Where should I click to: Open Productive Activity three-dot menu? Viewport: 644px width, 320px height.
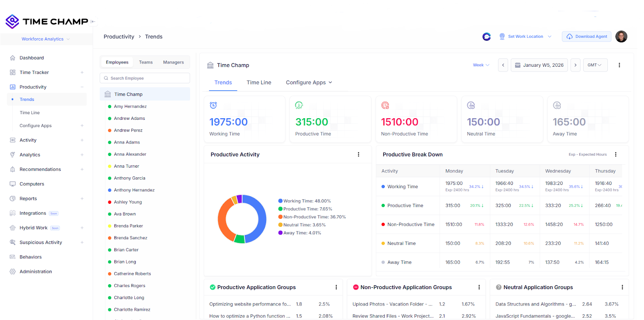pos(359,154)
